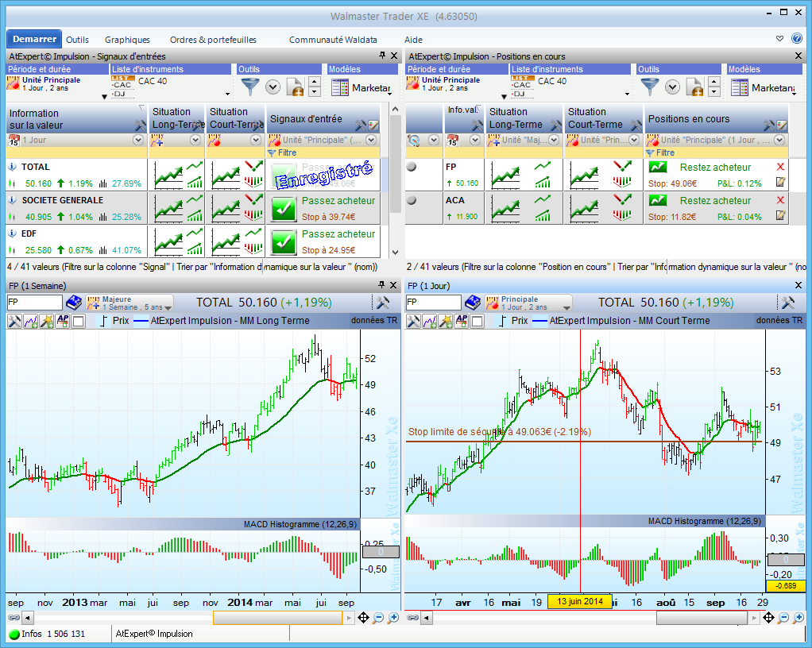Click AP icon in daily chart toolbar
Screen dimensions: 812x648
(x=462, y=322)
